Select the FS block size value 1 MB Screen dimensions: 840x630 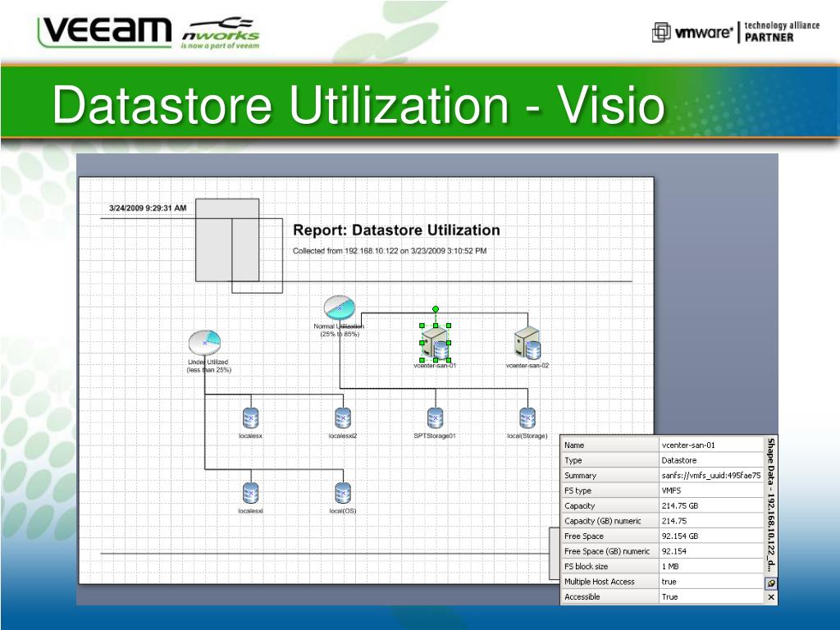(x=711, y=566)
